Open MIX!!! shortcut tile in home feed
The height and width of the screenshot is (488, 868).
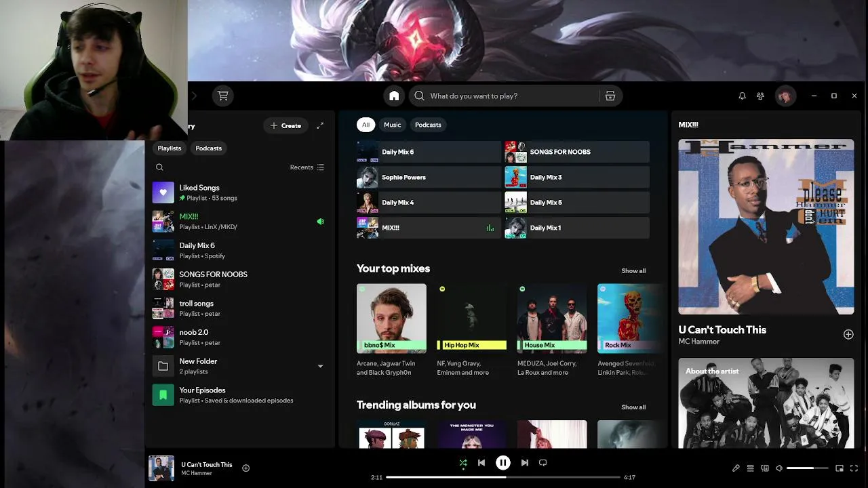coord(429,228)
